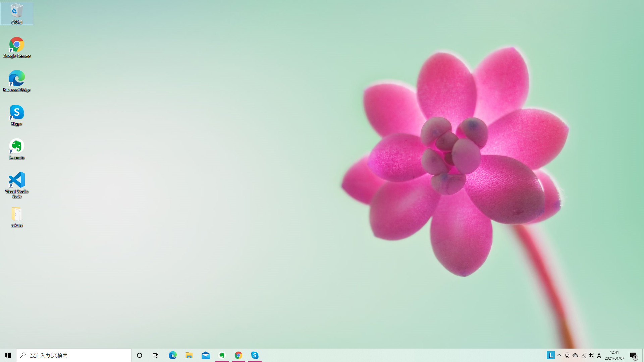
Task: Open File Explorer from the taskbar
Action: click(x=189, y=355)
